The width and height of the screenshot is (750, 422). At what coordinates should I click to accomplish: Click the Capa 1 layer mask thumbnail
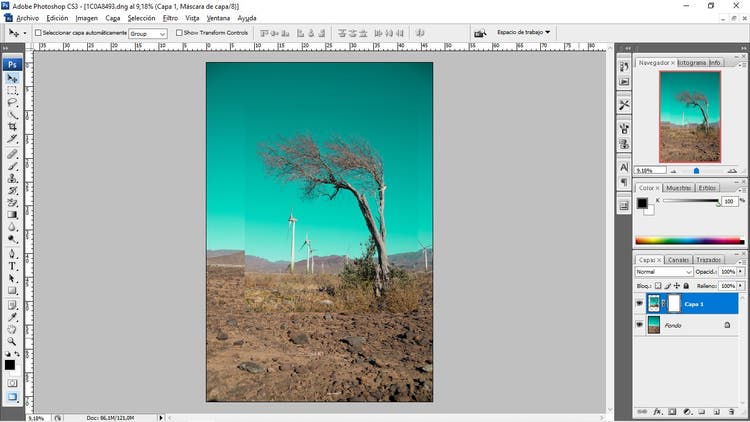pyautogui.click(x=674, y=303)
